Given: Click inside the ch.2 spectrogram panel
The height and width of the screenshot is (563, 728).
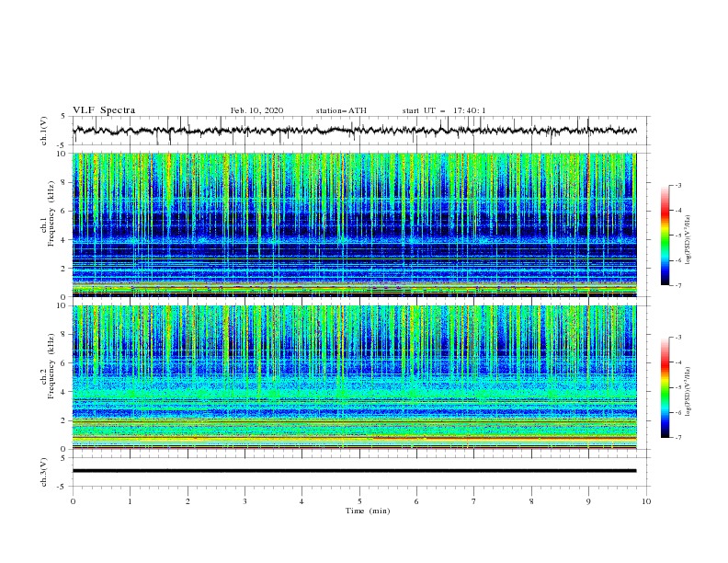Looking at the screenshot, I should click(355, 377).
